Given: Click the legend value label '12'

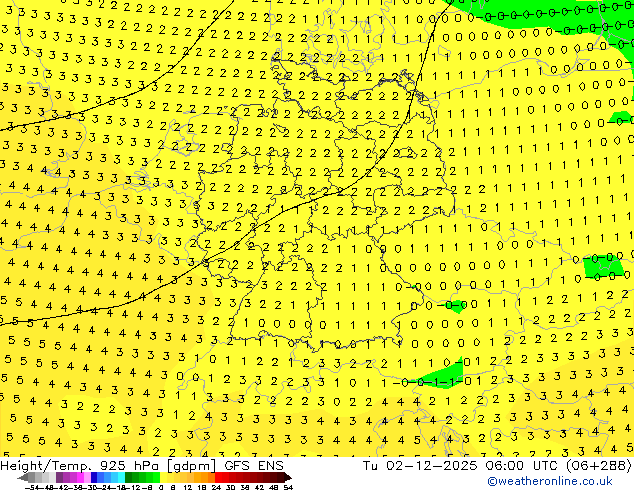Looking at the screenshot, I should (188, 488).
